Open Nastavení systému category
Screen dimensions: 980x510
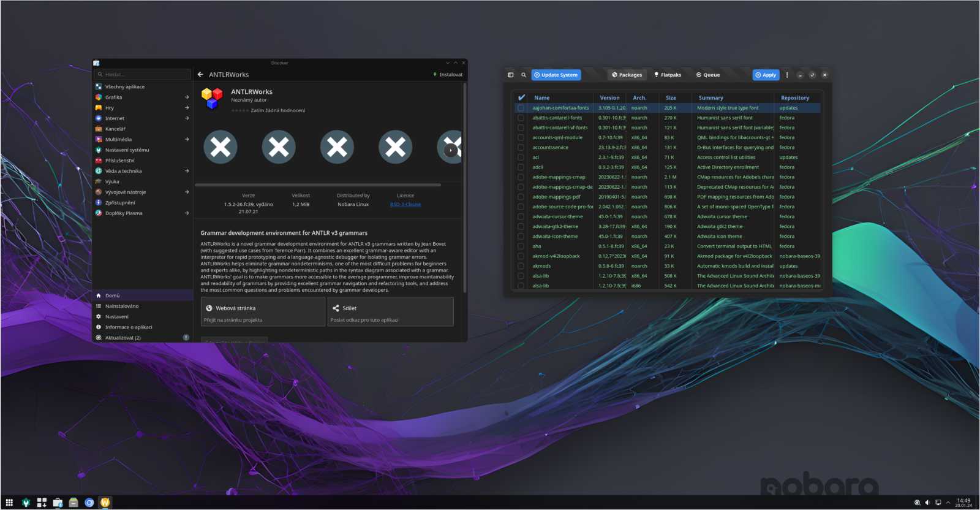[x=142, y=150]
